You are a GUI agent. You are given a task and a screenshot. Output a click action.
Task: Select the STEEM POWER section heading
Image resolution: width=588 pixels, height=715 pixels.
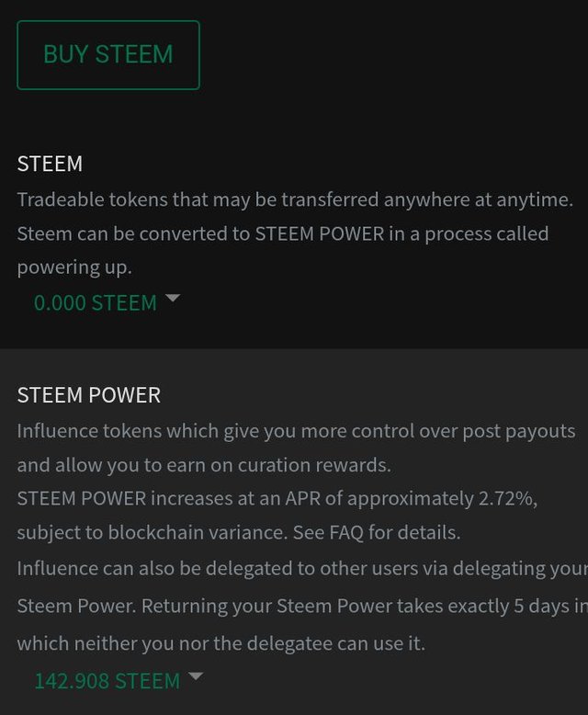coord(89,395)
